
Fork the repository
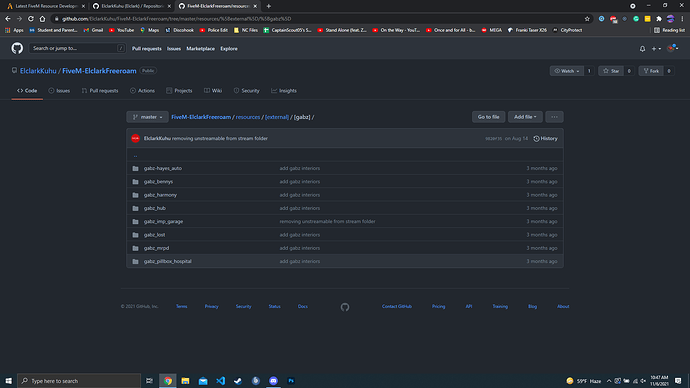tap(651, 71)
